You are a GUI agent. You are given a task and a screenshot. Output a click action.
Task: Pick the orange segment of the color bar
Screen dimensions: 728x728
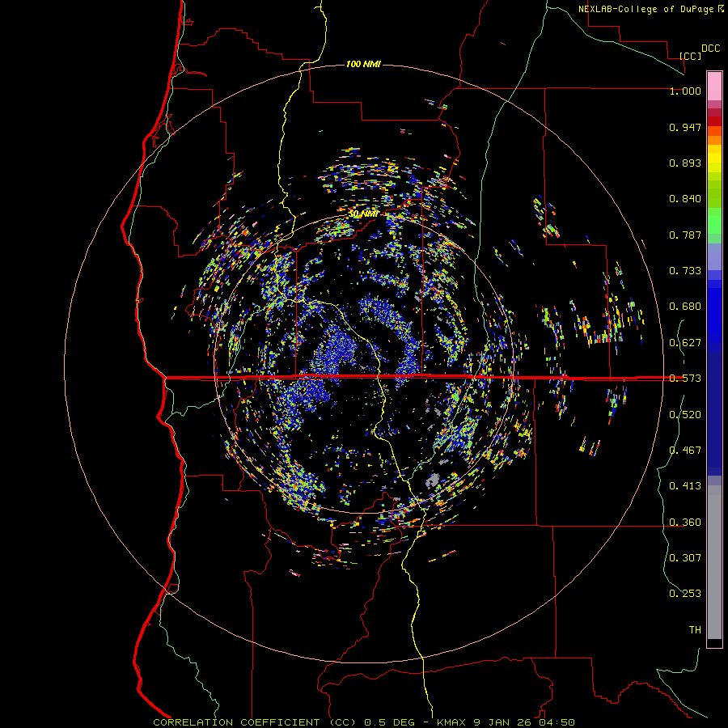coord(714,140)
